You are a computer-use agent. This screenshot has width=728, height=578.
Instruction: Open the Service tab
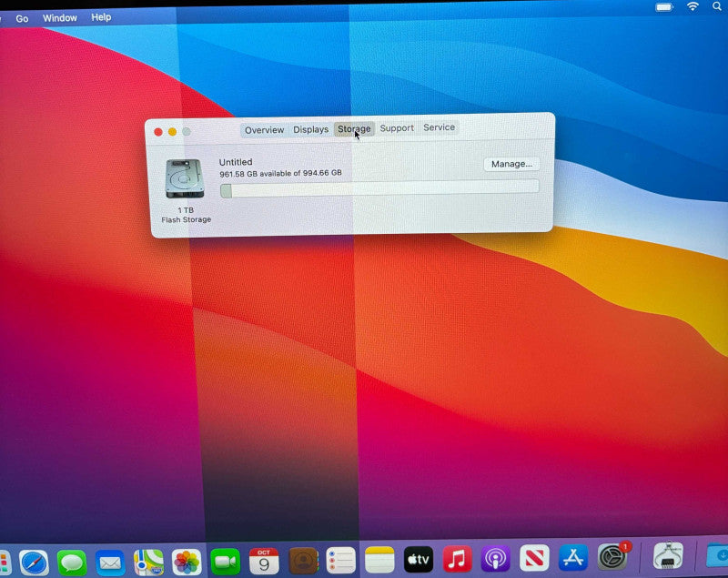tap(439, 127)
